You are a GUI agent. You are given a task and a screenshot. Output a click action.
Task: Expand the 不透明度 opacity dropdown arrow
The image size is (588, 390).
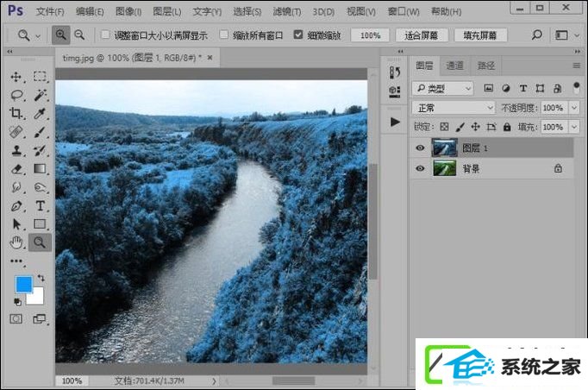click(x=574, y=108)
